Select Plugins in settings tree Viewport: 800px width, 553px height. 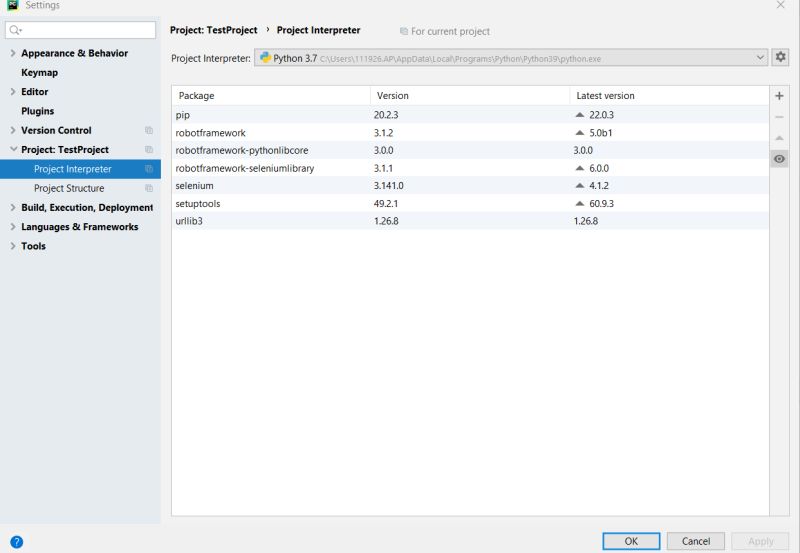click(37, 111)
